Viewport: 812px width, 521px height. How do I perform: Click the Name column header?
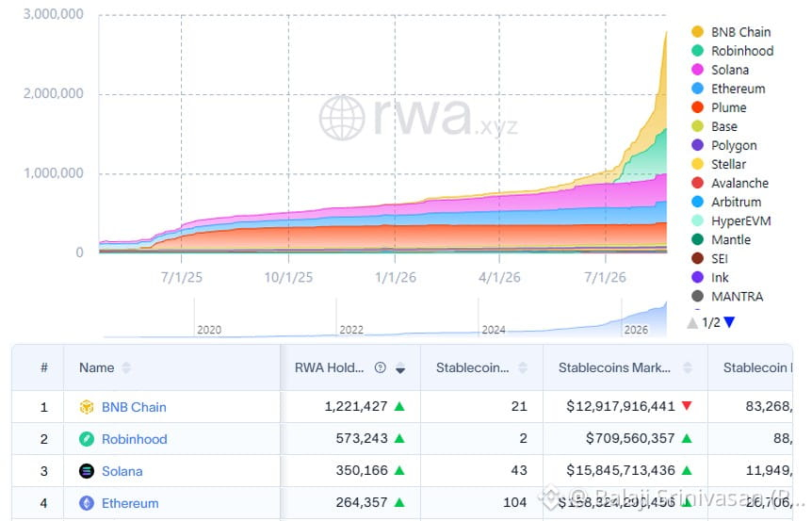pyautogui.click(x=171, y=367)
